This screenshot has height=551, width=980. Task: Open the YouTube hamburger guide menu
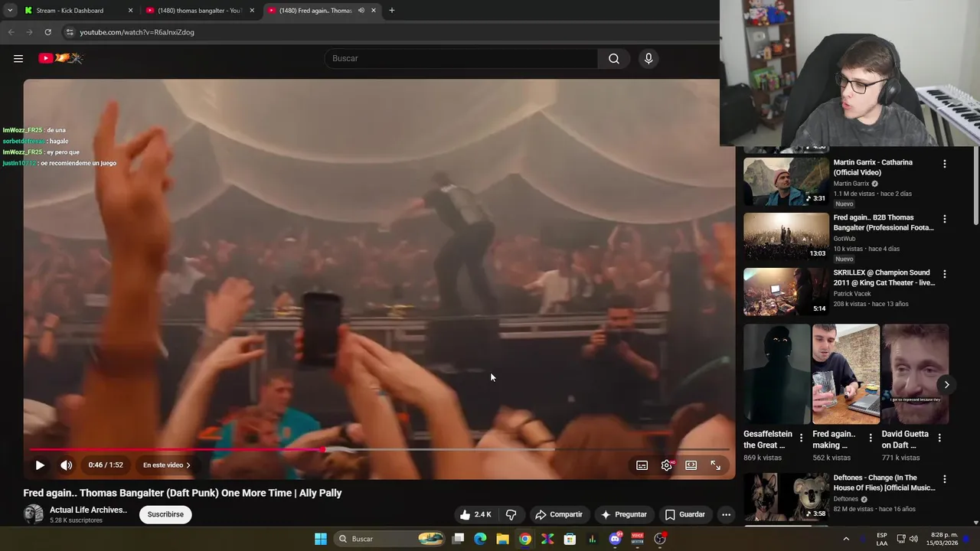pyautogui.click(x=18, y=58)
